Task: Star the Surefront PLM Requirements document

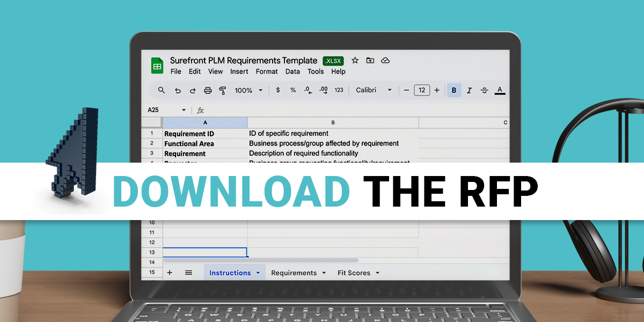Action: click(355, 61)
